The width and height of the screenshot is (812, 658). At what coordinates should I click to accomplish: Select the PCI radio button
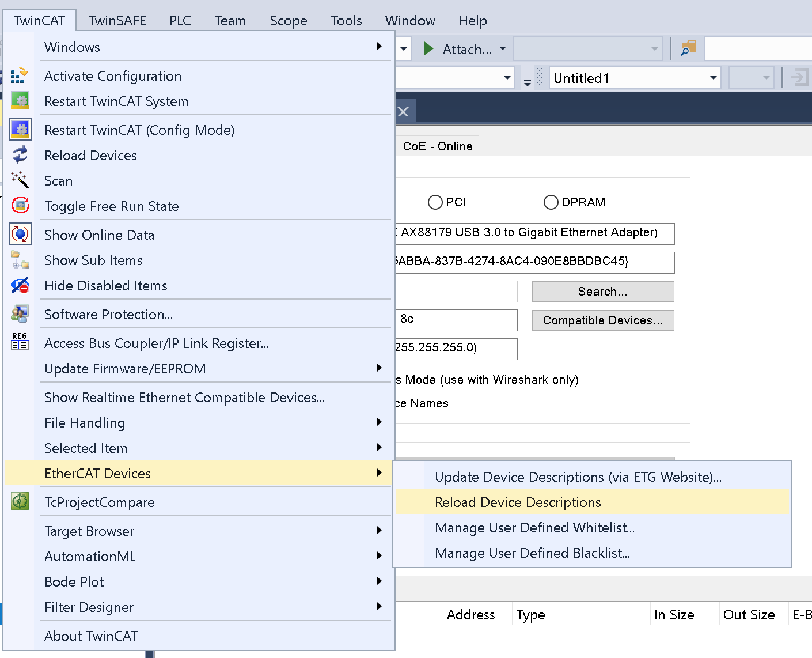click(435, 202)
